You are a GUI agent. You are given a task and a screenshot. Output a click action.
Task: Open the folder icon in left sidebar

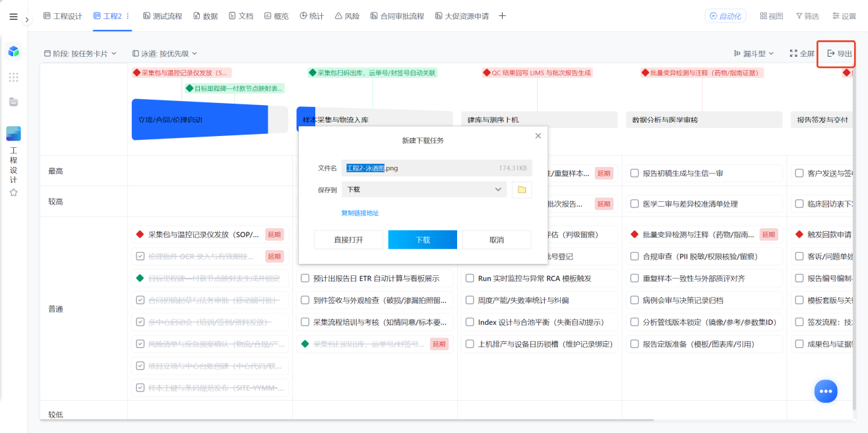(x=13, y=102)
